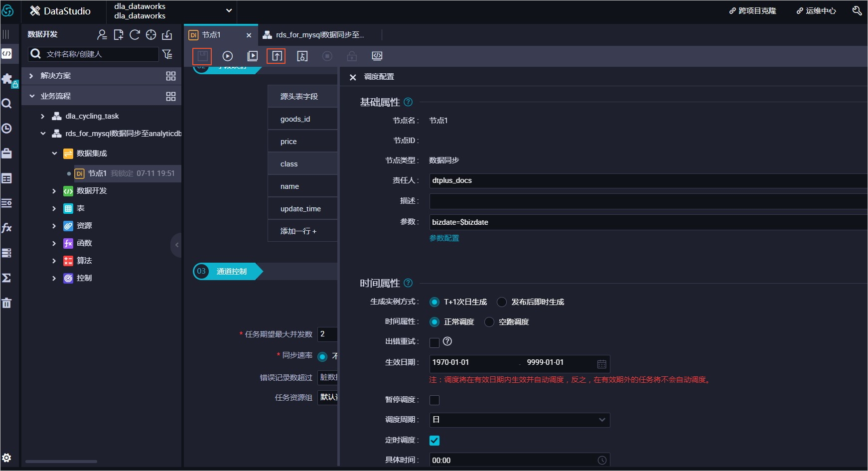This screenshot has width=868, height=471.
Task: Click 添加一行 + to add a field row
Action: 298,231
